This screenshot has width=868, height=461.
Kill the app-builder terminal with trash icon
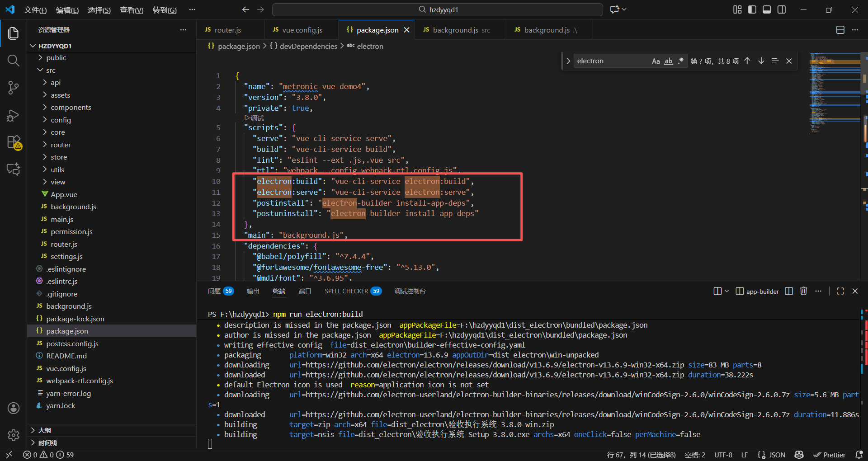(x=803, y=291)
